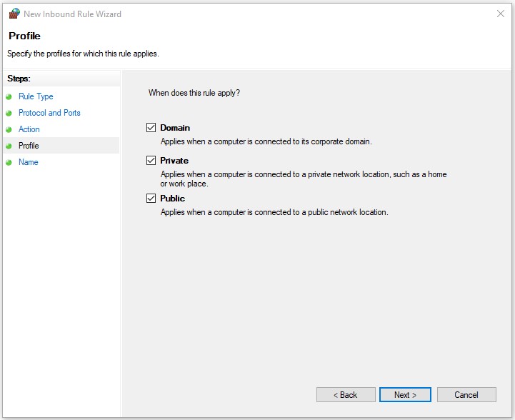Click the green bullet beside Action step
This screenshot has height=420, width=515.
tap(9, 129)
